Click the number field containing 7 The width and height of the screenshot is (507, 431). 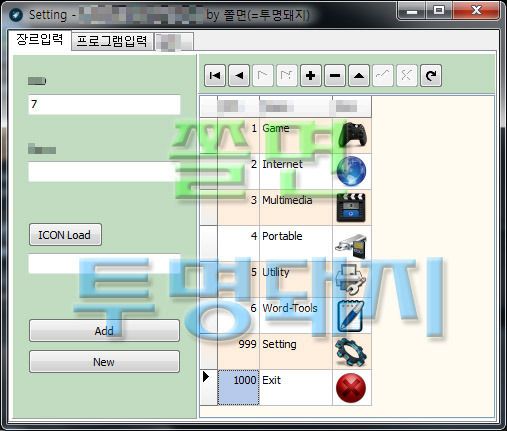[x=104, y=105]
